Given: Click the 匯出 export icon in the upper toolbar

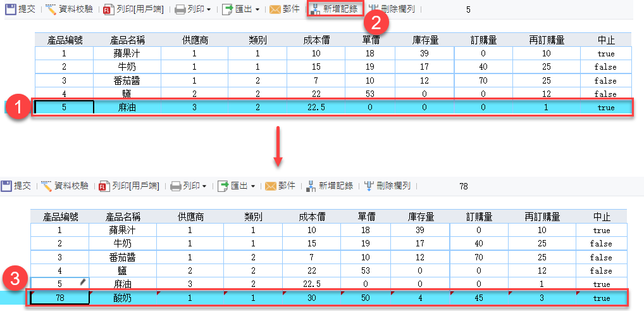Looking at the screenshot, I should pos(228,10).
